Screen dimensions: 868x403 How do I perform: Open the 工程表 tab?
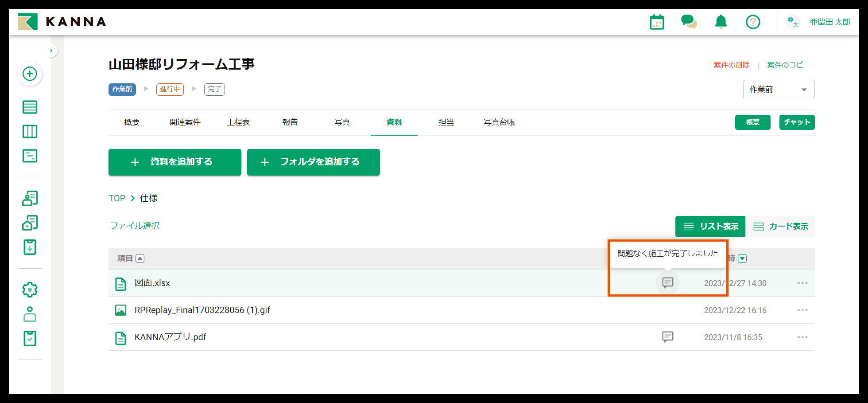(x=238, y=122)
